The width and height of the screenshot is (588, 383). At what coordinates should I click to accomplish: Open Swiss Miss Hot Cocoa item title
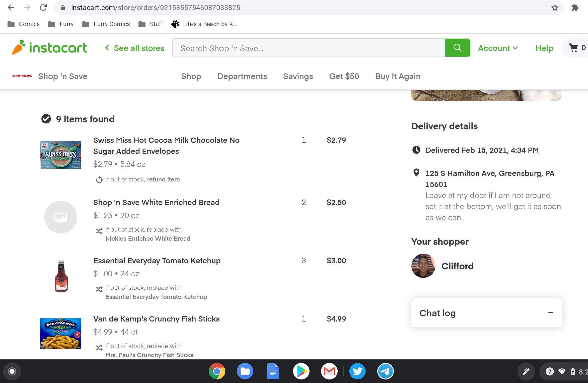(166, 146)
